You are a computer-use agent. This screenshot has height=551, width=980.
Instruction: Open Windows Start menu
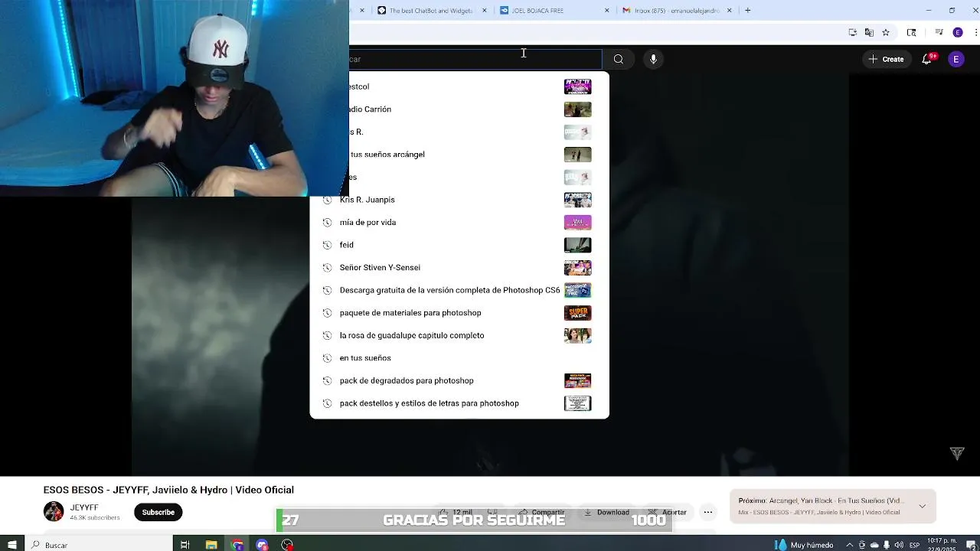[12, 545]
